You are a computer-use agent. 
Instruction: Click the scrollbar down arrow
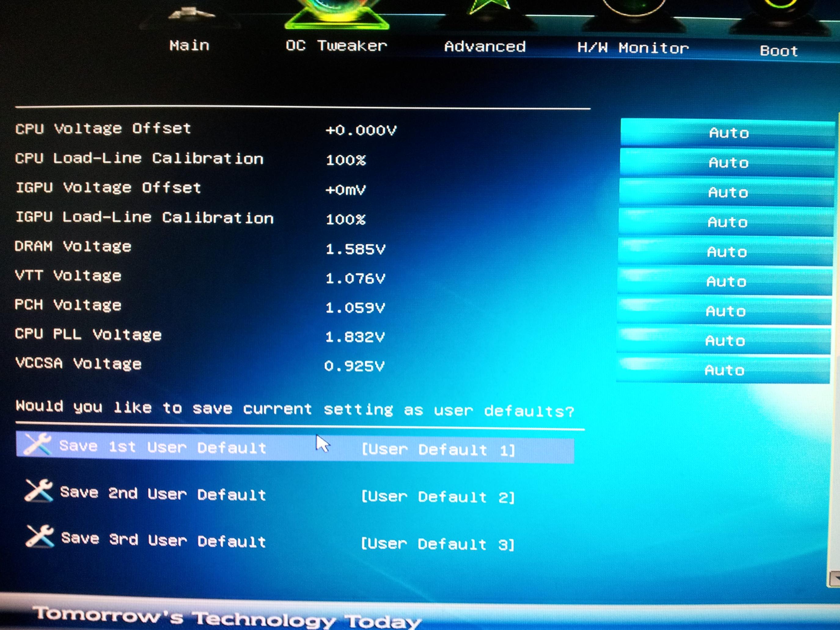pos(835,579)
